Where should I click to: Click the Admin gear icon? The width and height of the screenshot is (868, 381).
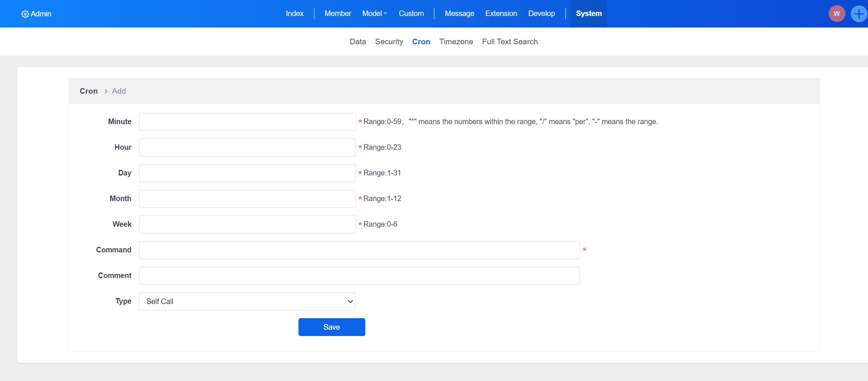(x=25, y=14)
